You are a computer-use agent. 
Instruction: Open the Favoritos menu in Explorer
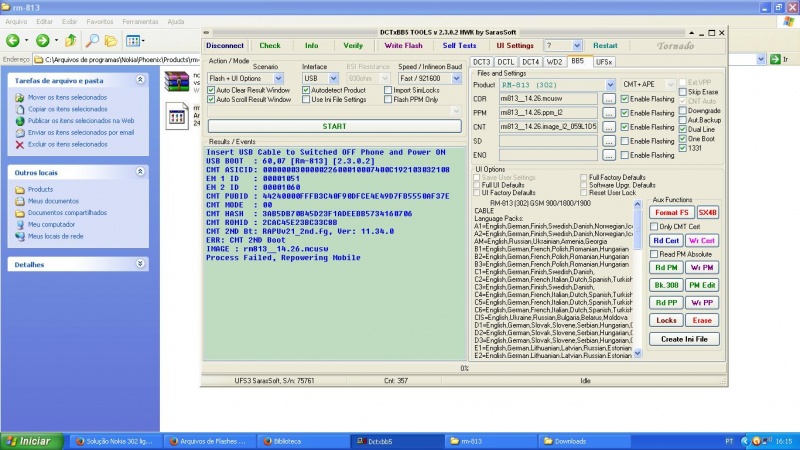99,22
